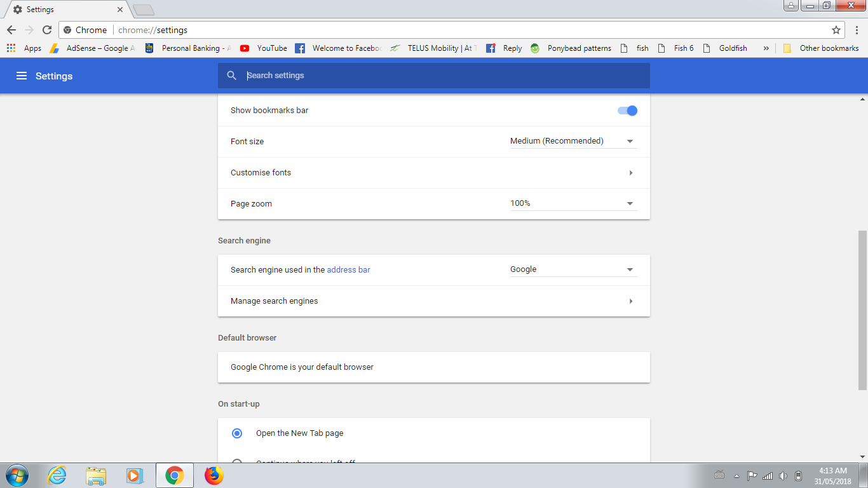Focus the Search settings field

pyautogui.click(x=433, y=76)
